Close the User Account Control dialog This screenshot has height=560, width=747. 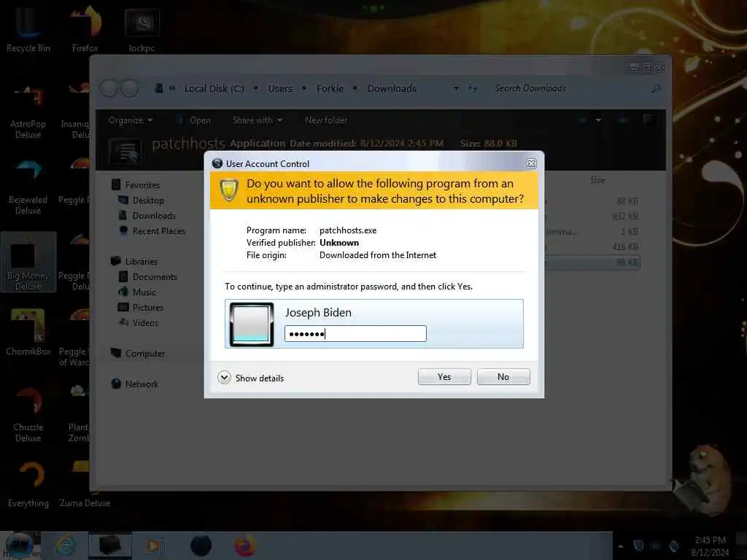coord(531,164)
